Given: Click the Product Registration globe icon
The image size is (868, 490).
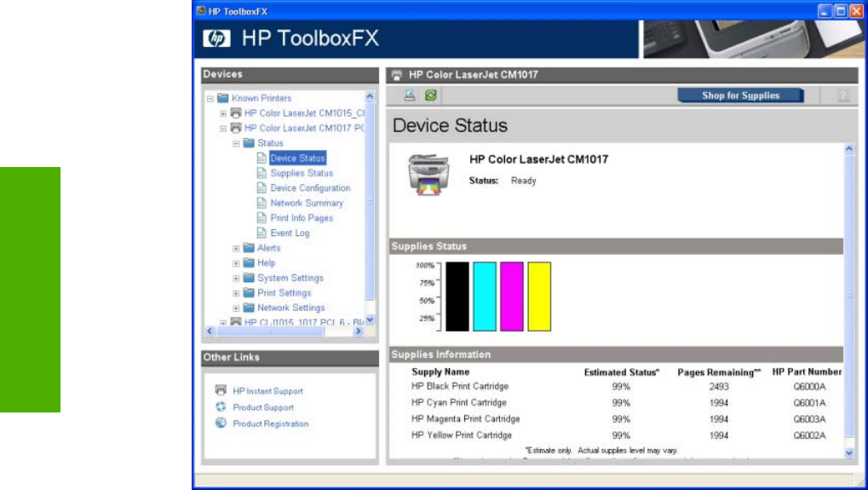Looking at the screenshot, I should pyautogui.click(x=221, y=423).
